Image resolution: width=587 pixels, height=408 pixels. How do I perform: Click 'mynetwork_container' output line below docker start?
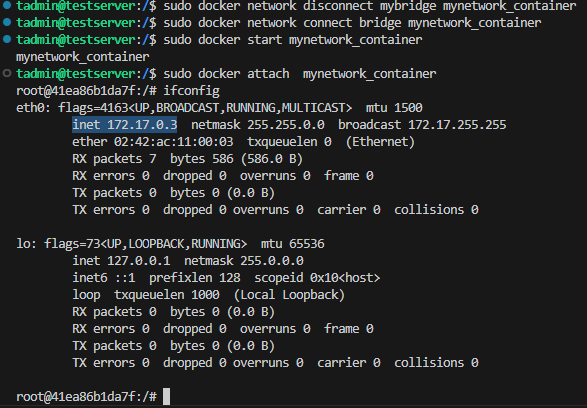[x=83, y=57]
